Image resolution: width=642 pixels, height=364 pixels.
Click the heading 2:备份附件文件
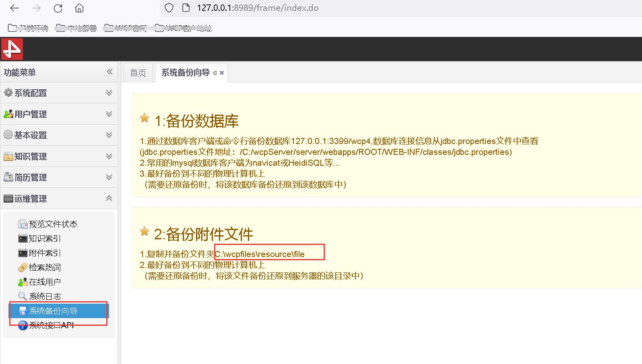[x=203, y=234]
